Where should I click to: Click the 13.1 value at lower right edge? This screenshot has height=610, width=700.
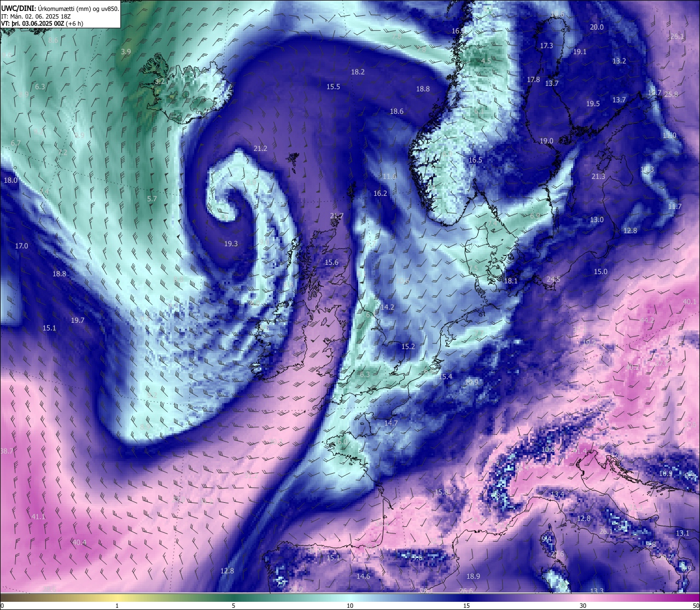[682, 533]
